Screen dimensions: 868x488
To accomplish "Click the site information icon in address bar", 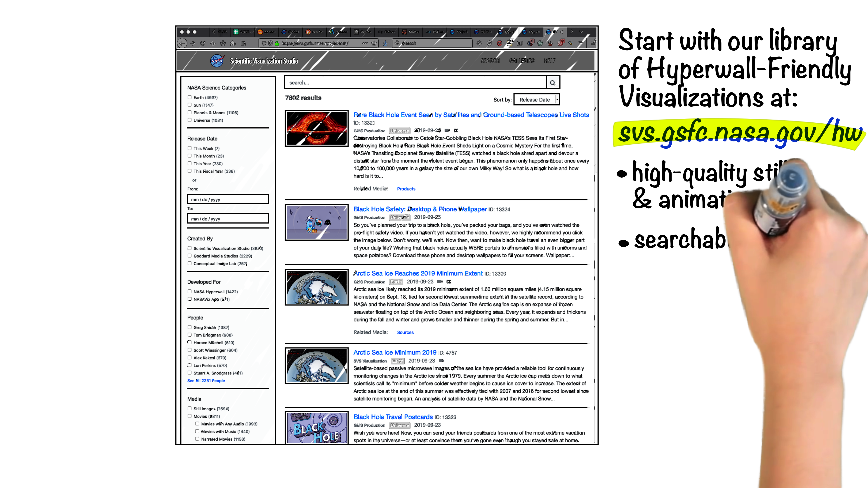I will coord(264,43).
